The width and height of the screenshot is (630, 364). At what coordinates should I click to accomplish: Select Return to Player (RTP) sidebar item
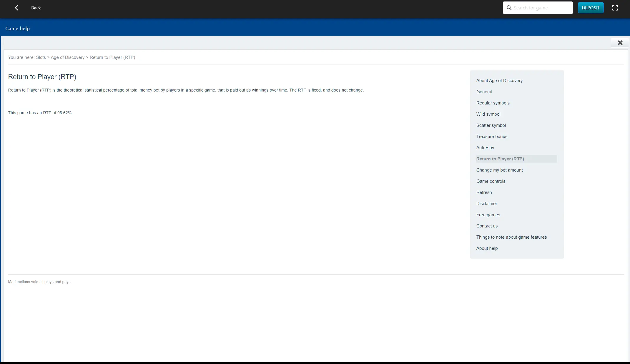516,159
